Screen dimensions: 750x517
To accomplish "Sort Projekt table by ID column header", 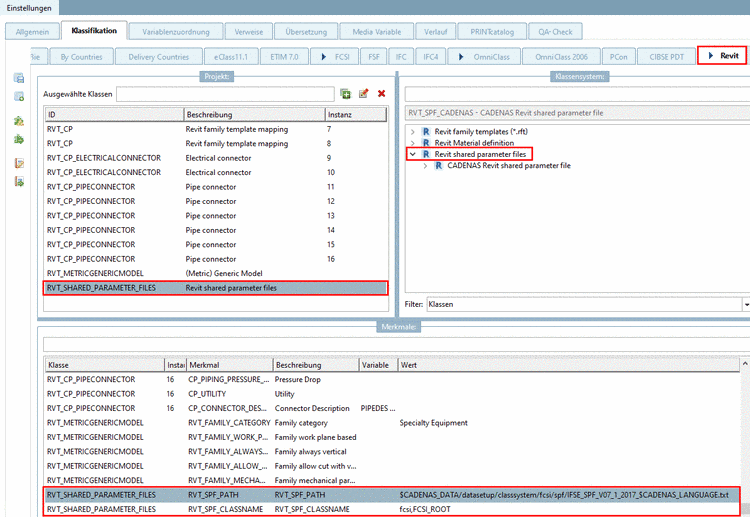I will tap(114, 115).
